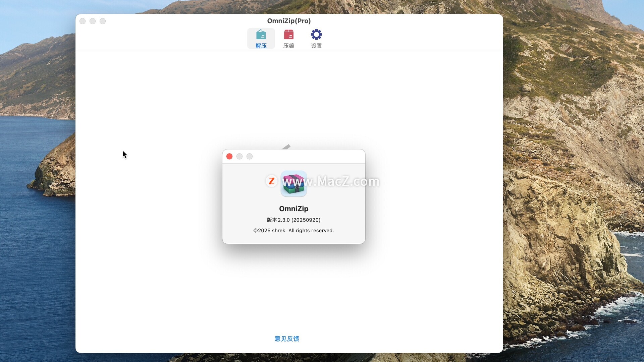Click the main window's gray minimize button
The image size is (644, 362).
coord(93,21)
